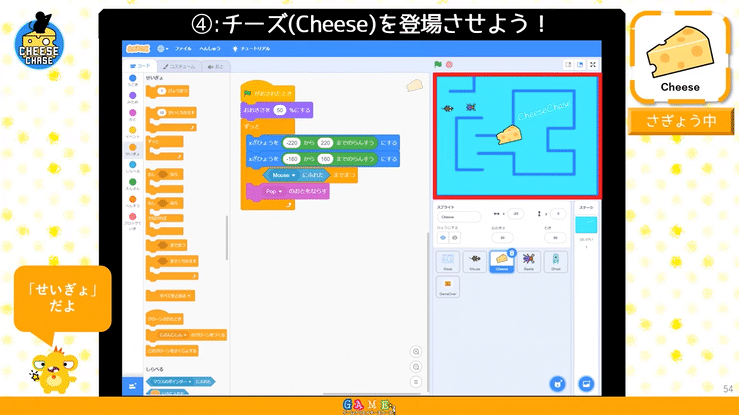Viewport: 739px width, 415px height.
Task: Zoom in the script workspace
Action: tap(416, 352)
